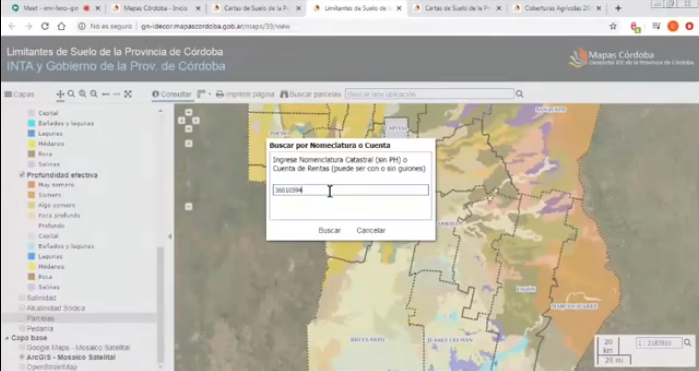Screen dimensions: 699x371
Task: Uncheck the Profundidad efectiva layer
Action: point(21,175)
